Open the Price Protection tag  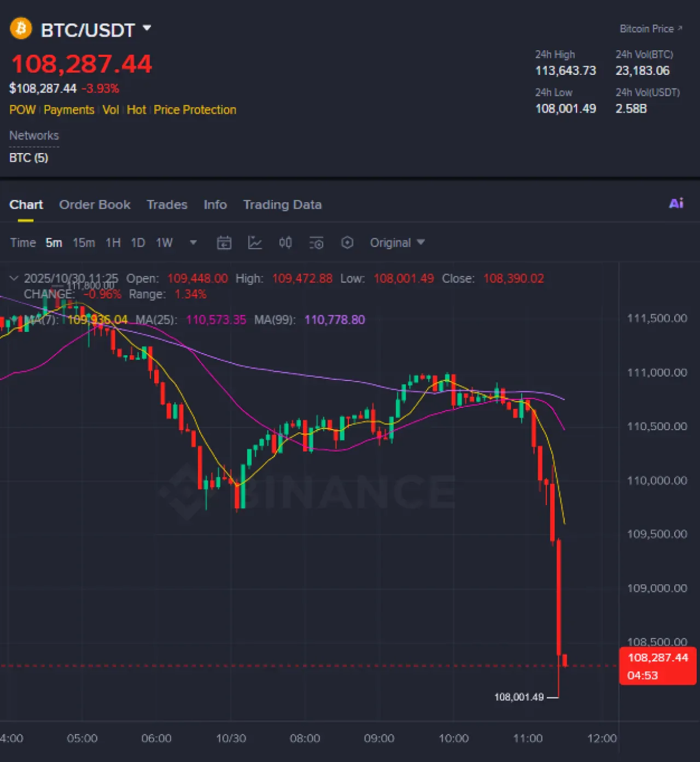tap(195, 110)
